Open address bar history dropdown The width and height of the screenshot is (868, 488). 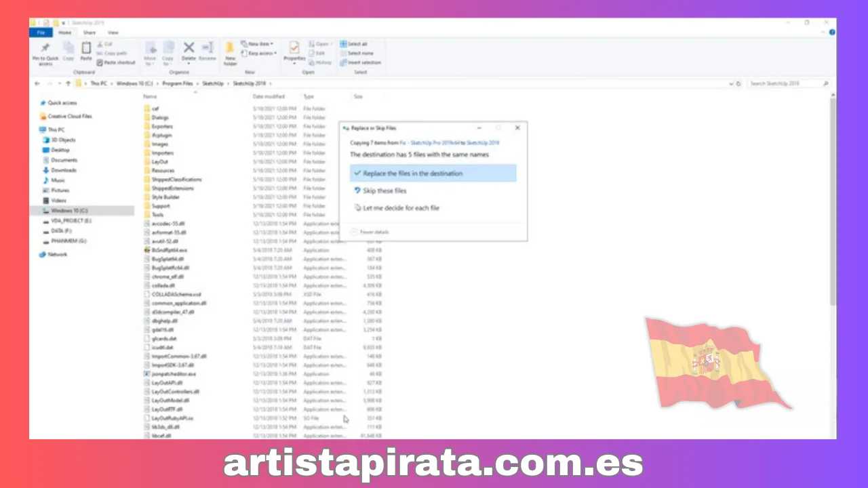pos(731,83)
